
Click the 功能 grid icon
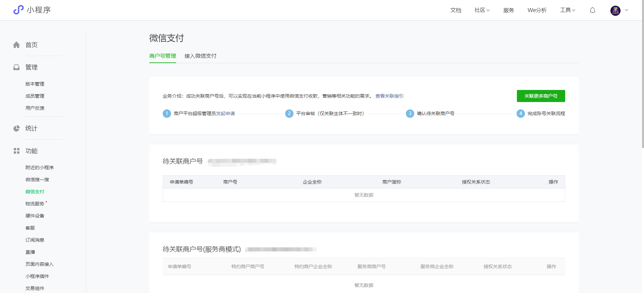[x=16, y=151]
